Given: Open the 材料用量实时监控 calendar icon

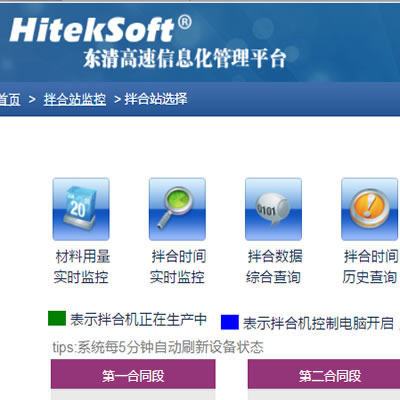Looking at the screenshot, I should coord(81,209).
